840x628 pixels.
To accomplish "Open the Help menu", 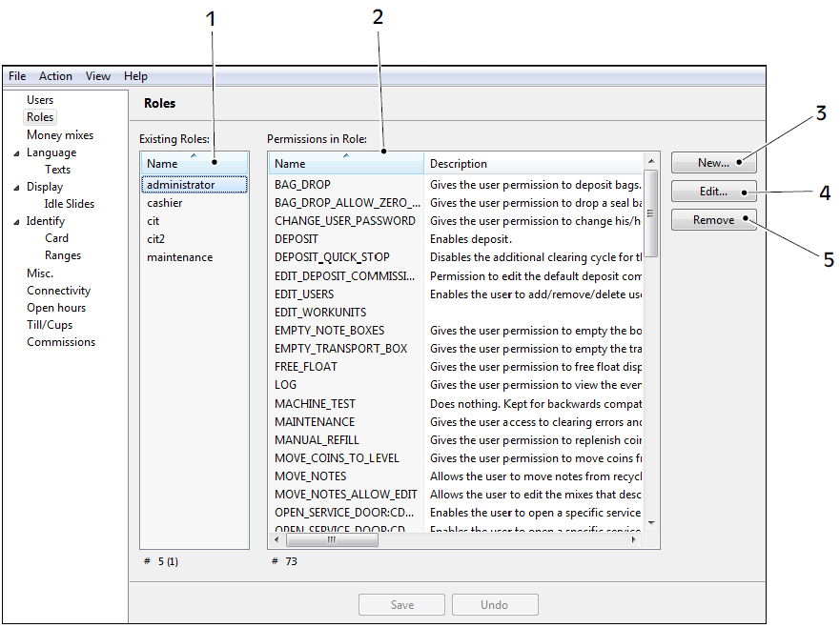I will [135, 76].
